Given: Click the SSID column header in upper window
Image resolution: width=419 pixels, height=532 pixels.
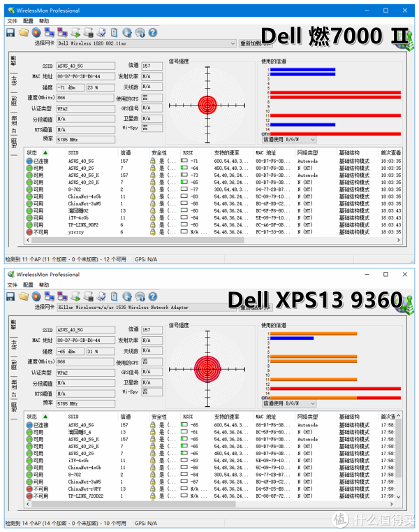Looking at the screenshot, I should (x=91, y=152).
